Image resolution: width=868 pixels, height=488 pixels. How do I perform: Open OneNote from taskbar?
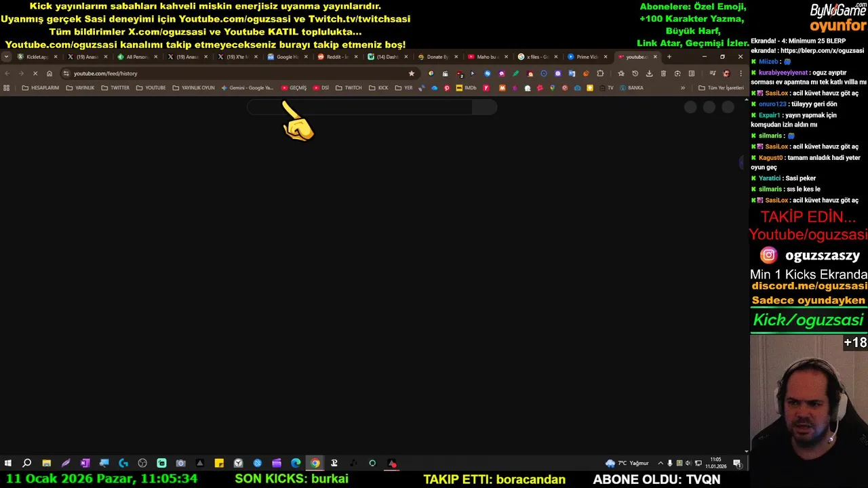[x=85, y=463]
